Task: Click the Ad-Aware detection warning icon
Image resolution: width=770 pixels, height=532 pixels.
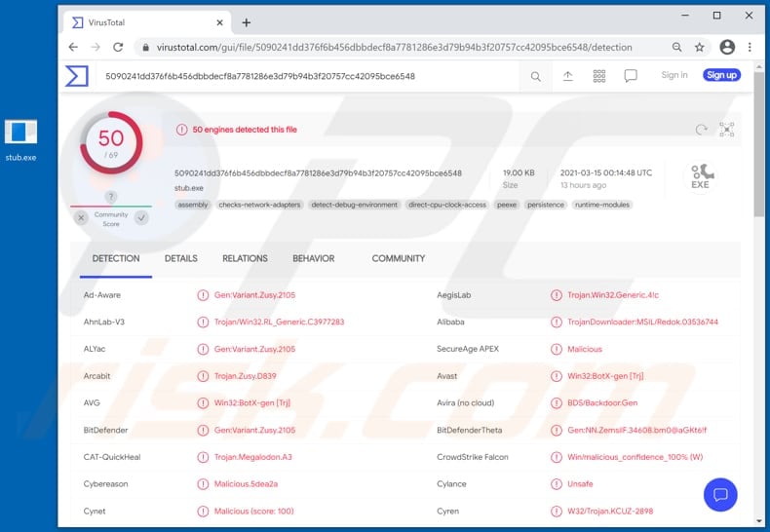Action: click(203, 295)
